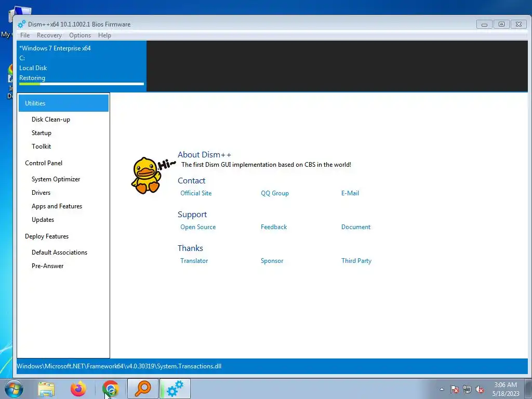Open the Toolkit entry

click(42, 147)
